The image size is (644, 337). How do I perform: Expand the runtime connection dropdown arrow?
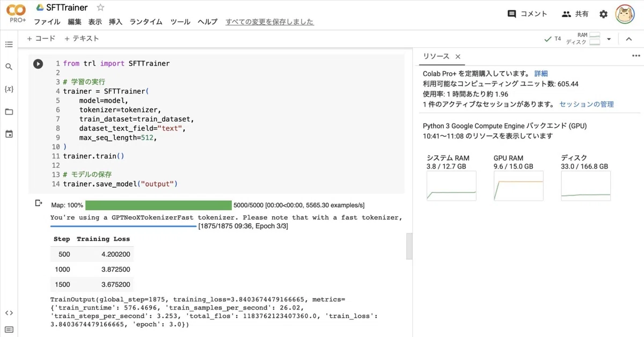point(609,39)
